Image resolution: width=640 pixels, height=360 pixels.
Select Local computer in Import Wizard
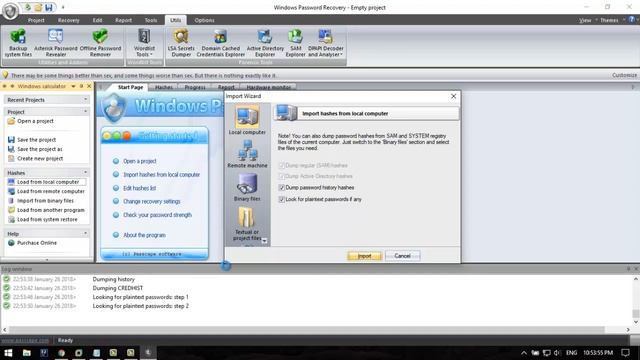(x=247, y=120)
